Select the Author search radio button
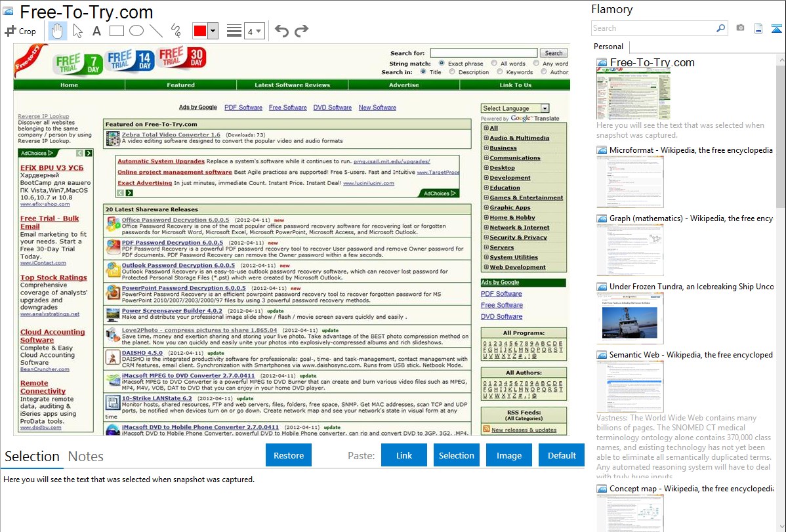Image resolution: width=786 pixels, height=532 pixels. pos(543,72)
